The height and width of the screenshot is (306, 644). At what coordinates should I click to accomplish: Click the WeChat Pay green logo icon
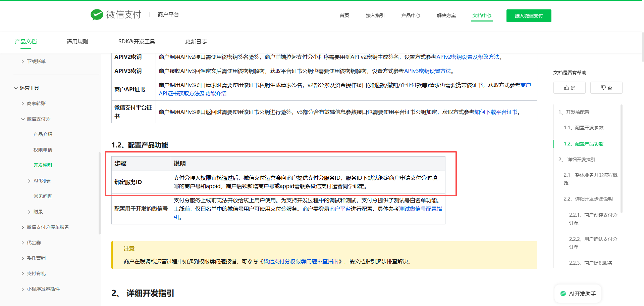(x=97, y=14)
